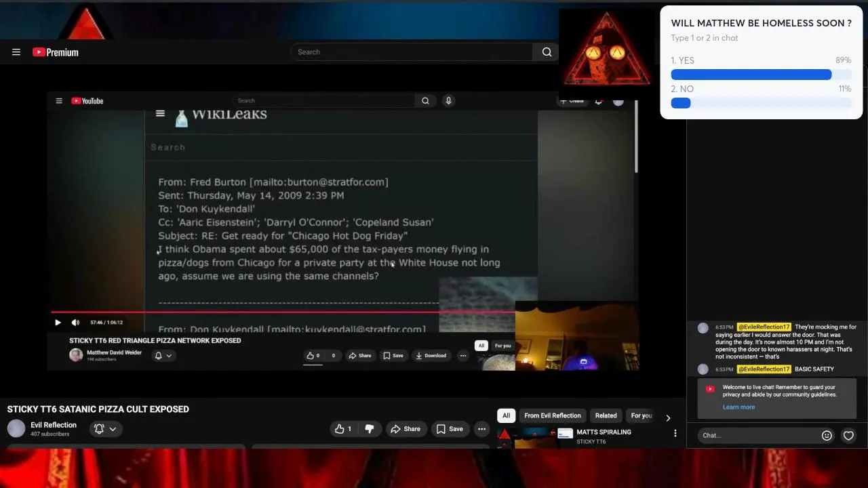The height and width of the screenshot is (488, 868).
Task: Click @EvileReflection17 badge on BASIC SAFETY message
Action: 764,369
